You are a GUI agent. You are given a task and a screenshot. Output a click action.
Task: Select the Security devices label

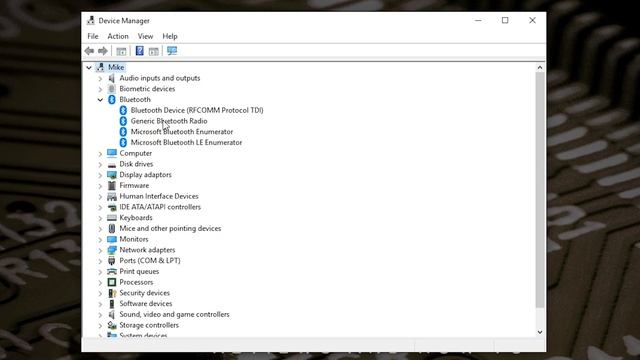[x=144, y=293]
